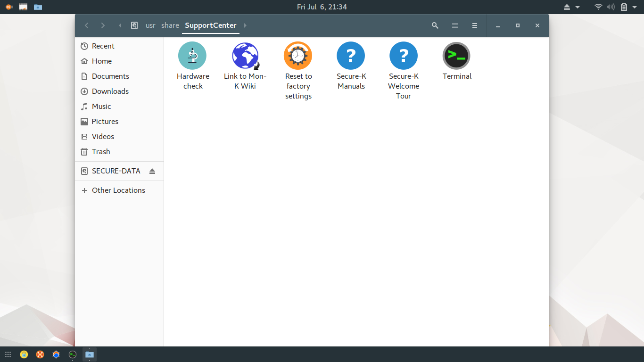Open Downloads in the sidebar

click(x=119, y=91)
